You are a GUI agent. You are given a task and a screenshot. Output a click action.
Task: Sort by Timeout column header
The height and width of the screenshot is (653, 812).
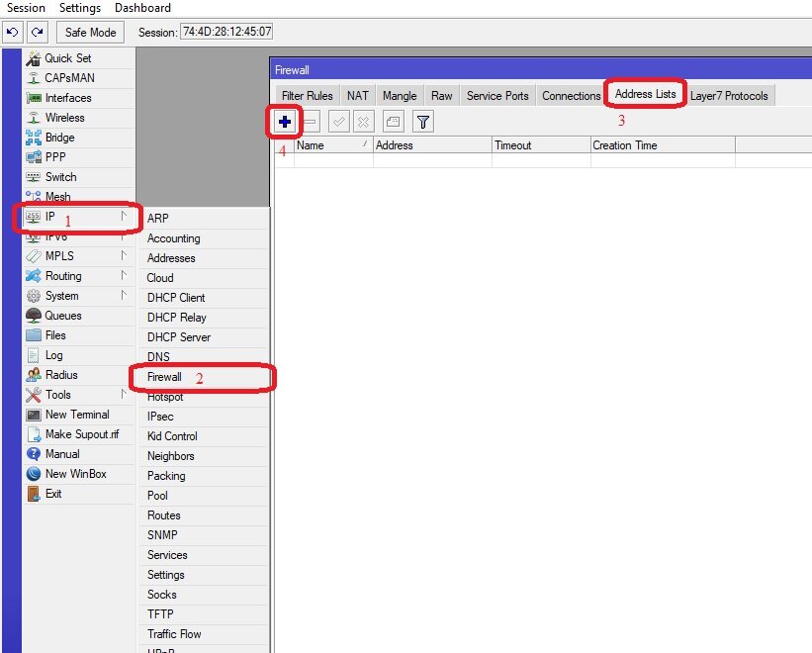[541, 145]
